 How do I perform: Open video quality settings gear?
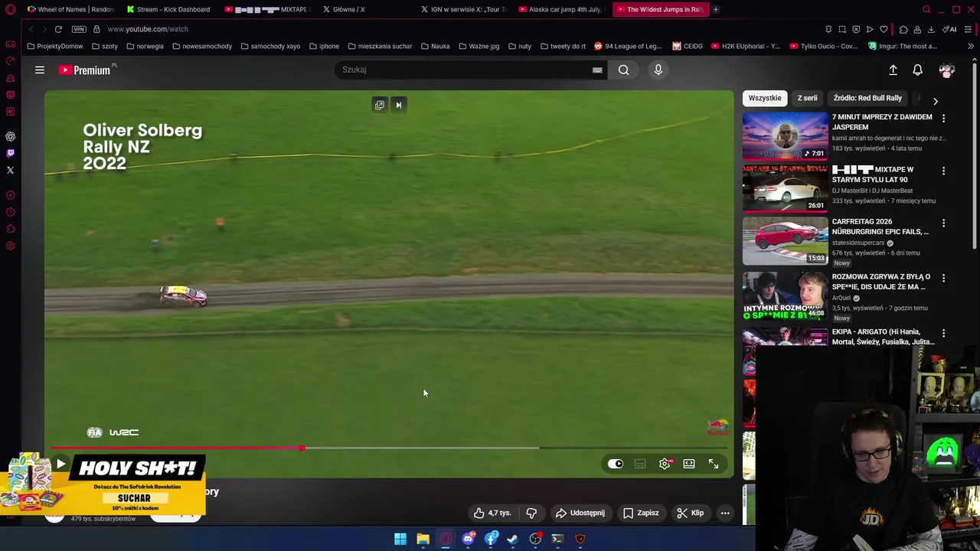tap(665, 464)
